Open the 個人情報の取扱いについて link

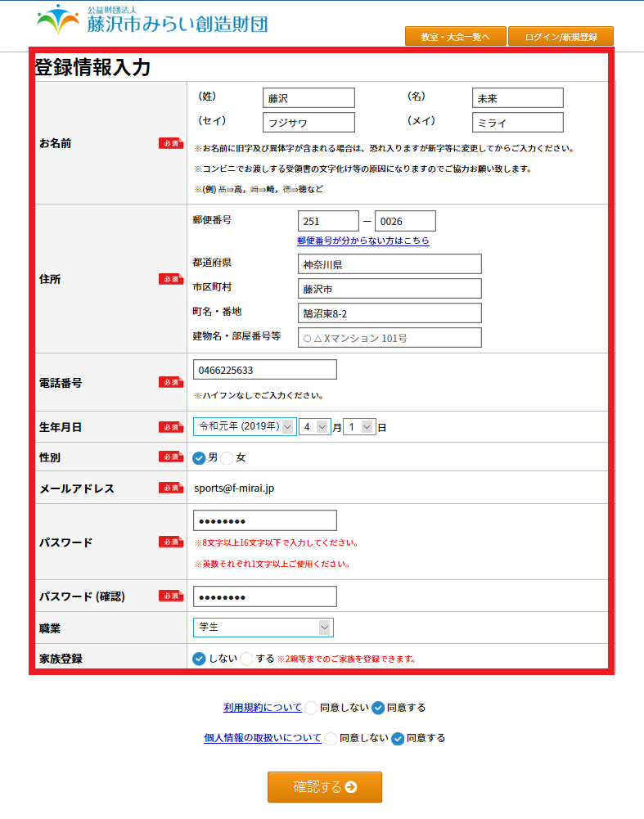tap(263, 738)
